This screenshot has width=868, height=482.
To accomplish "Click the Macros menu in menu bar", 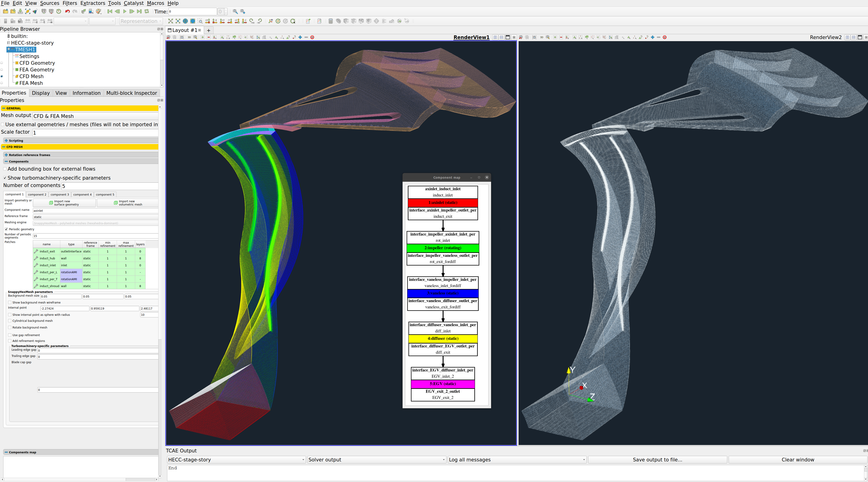I will [156, 3].
